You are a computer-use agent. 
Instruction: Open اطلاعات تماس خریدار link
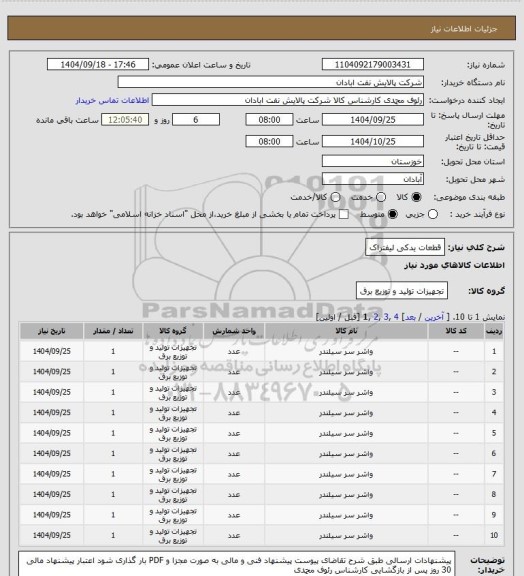coord(112,100)
